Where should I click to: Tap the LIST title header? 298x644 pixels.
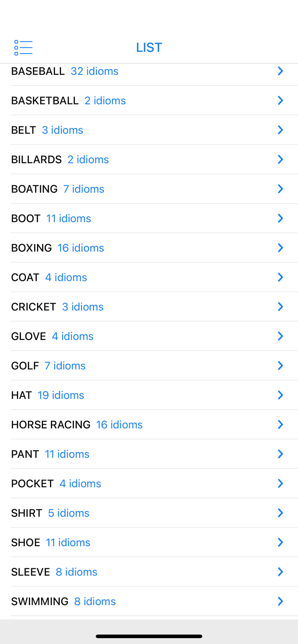tap(149, 47)
